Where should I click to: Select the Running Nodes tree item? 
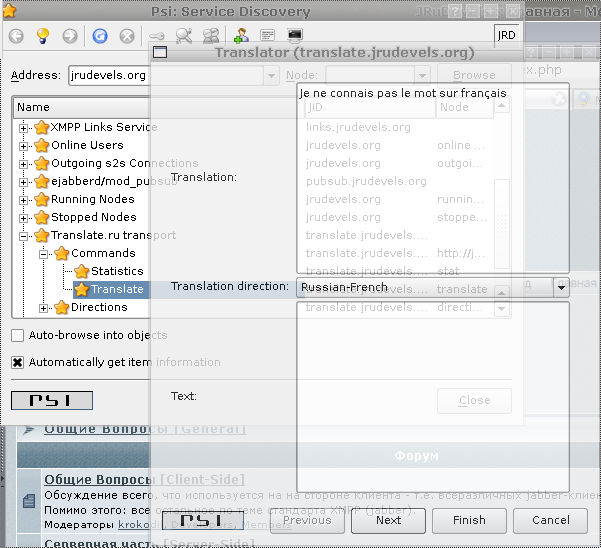click(x=92, y=199)
